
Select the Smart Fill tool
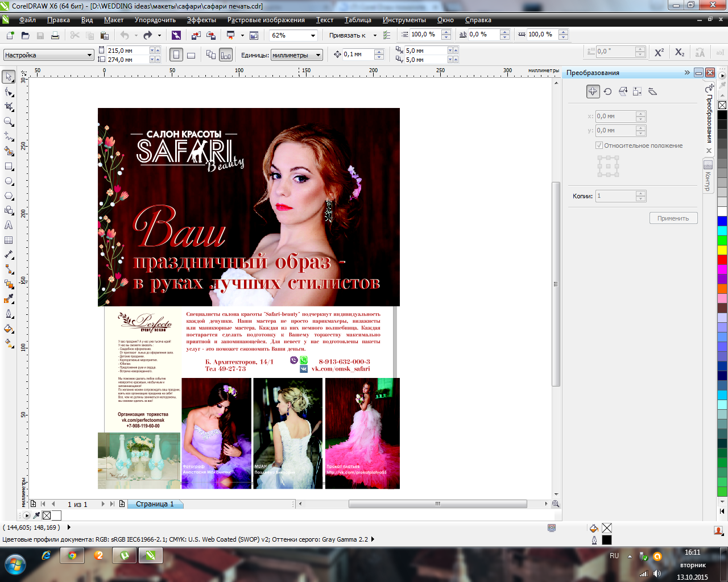click(9, 151)
